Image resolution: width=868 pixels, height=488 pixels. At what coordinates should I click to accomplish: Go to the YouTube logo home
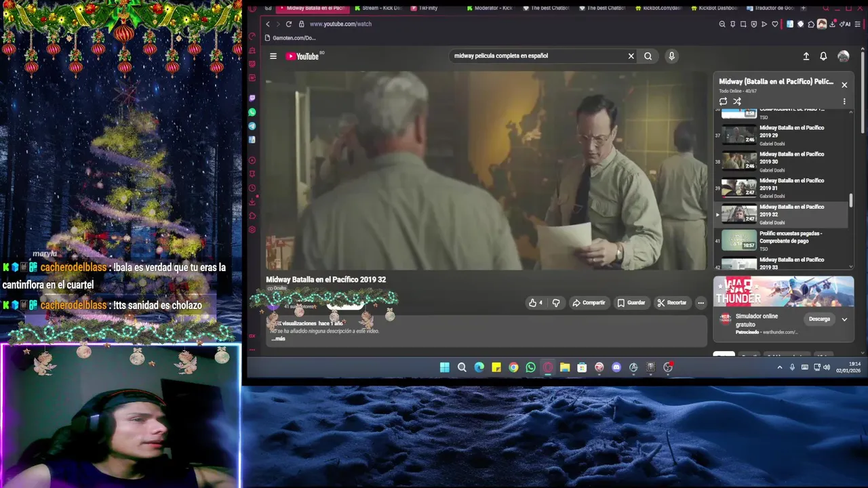pyautogui.click(x=302, y=56)
